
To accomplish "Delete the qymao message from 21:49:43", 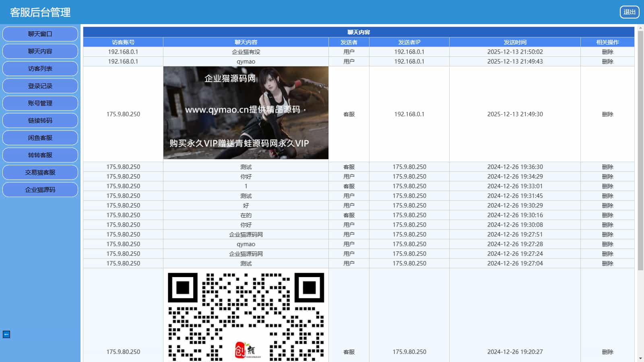I will [607, 62].
